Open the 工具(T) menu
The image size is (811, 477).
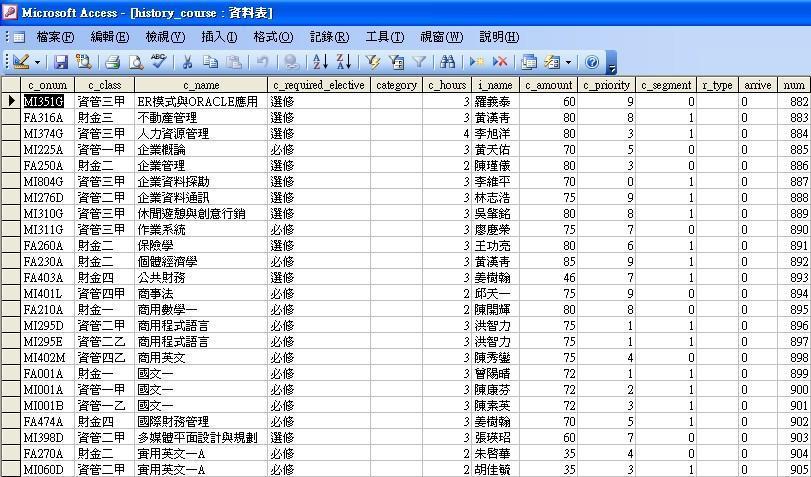click(x=384, y=37)
